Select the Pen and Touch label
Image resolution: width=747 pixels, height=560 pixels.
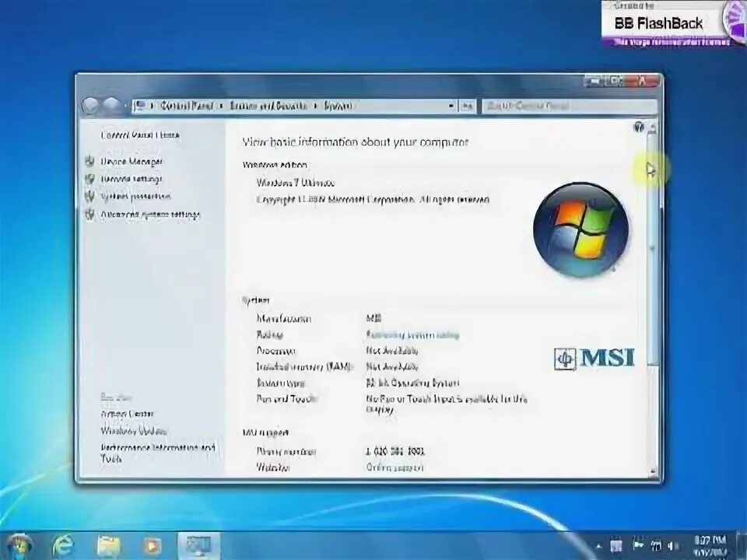click(287, 399)
